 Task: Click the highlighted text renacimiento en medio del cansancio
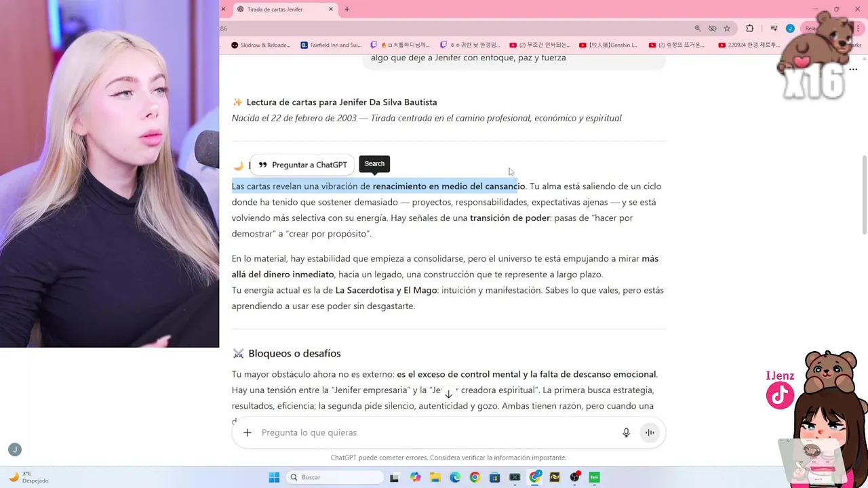point(449,186)
